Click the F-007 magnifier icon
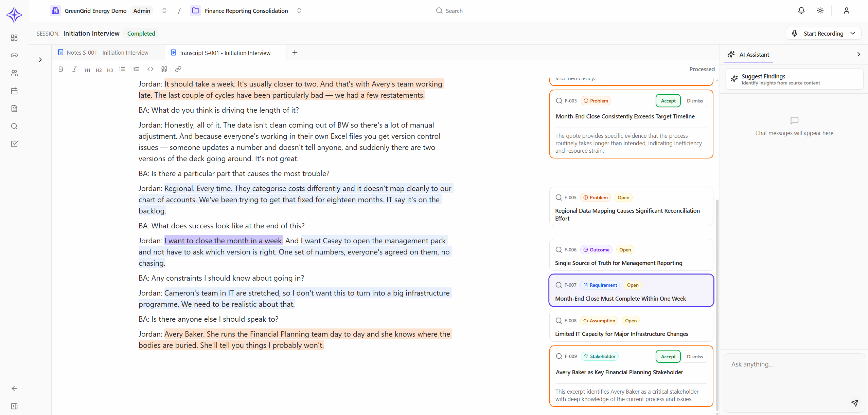Screen dimensions: 868x415 point(559,285)
